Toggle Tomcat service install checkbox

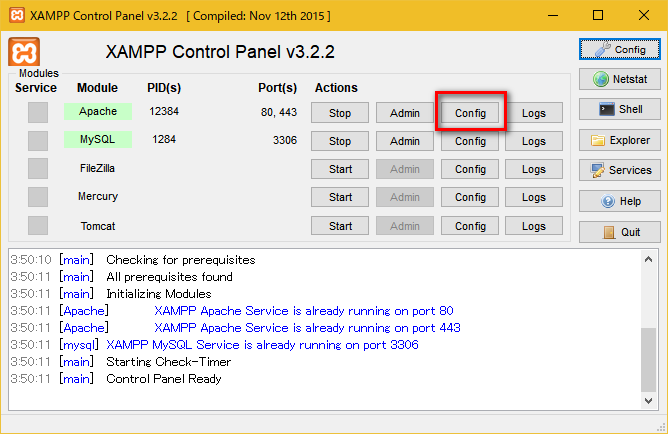37,226
